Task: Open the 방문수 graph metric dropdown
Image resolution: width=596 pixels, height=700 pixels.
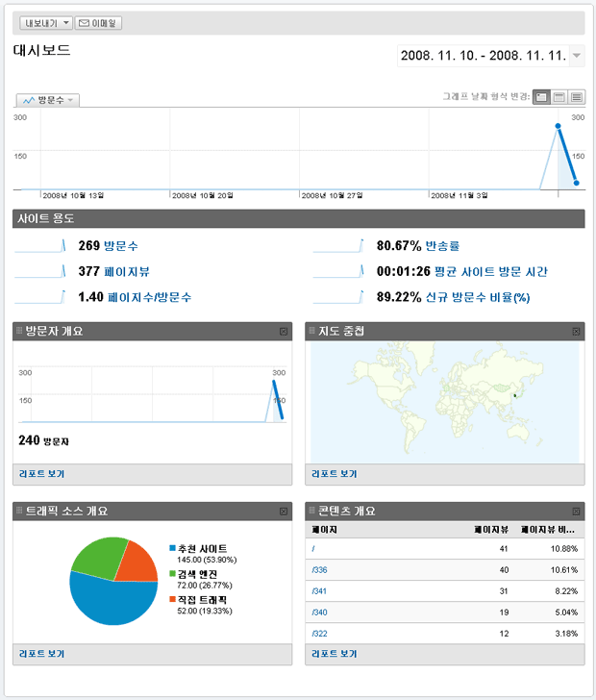Action: (x=48, y=100)
